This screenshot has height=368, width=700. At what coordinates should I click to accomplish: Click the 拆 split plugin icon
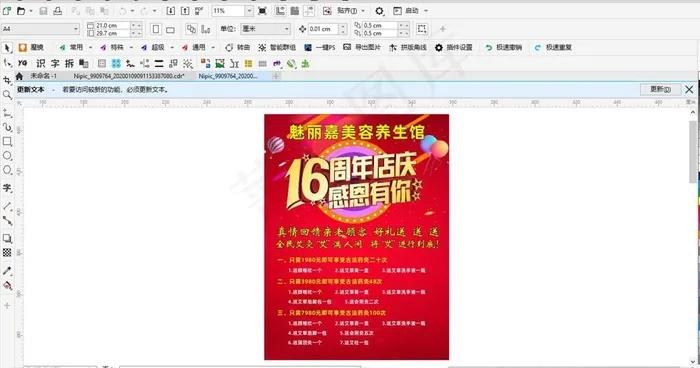(69, 63)
